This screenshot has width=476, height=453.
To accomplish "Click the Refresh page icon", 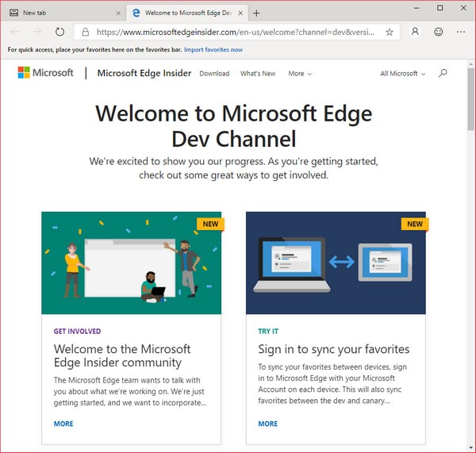I will click(x=59, y=32).
